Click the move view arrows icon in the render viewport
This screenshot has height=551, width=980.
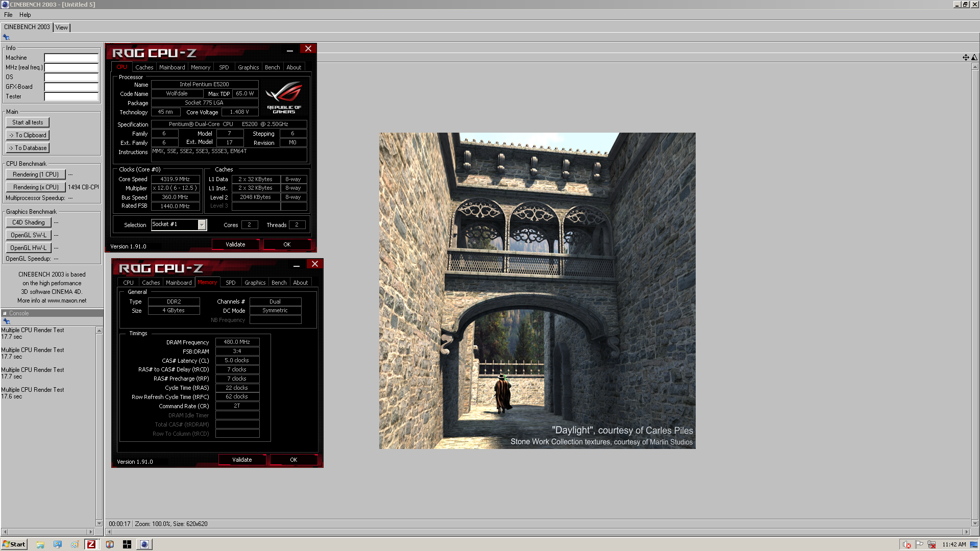pos(966,58)
